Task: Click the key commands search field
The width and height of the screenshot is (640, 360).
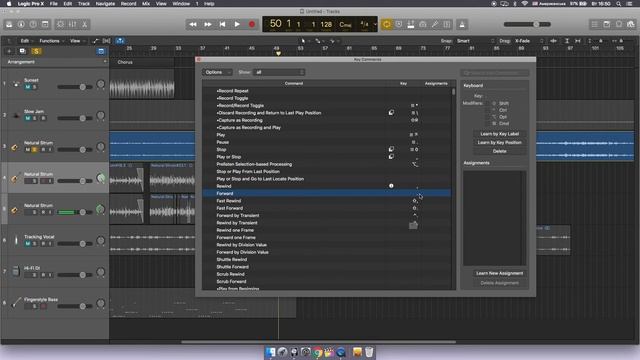Action: 495,73
